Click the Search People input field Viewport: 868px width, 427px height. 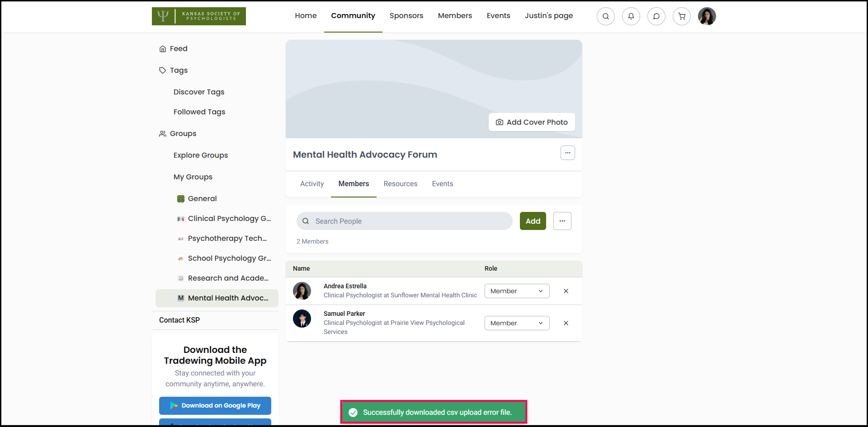point(404,221)
